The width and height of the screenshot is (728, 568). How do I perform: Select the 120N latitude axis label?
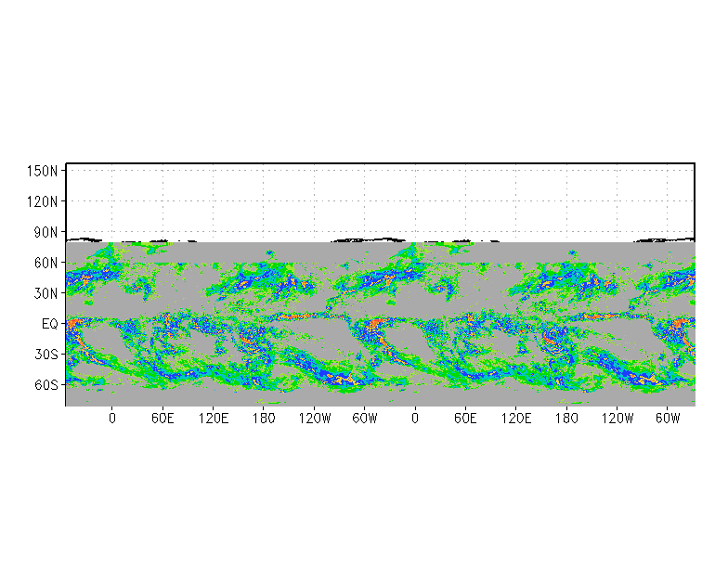[x=43, y=201]
